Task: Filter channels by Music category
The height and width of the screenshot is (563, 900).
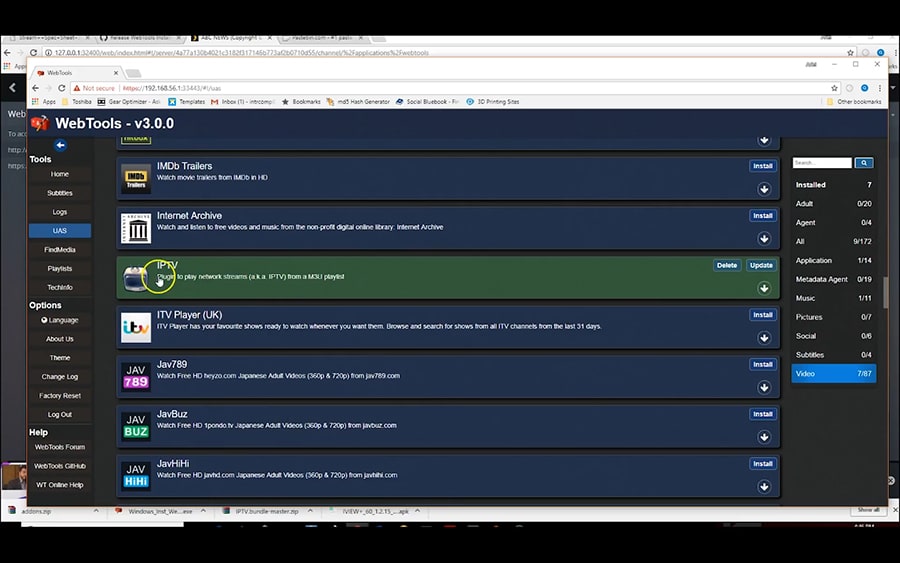Action: pos(833,298)
